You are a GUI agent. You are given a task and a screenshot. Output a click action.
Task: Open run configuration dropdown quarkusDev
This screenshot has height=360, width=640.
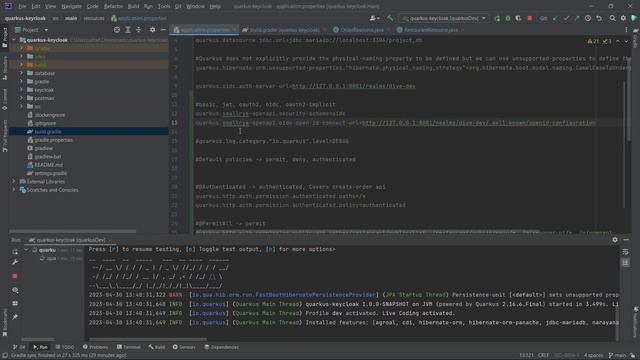[x=444, y=18]
